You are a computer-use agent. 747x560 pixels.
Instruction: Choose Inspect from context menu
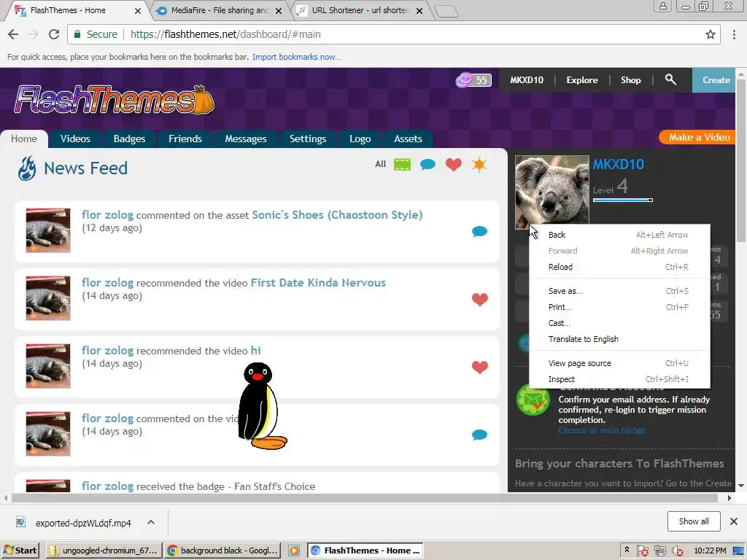(x=619, y=379)
